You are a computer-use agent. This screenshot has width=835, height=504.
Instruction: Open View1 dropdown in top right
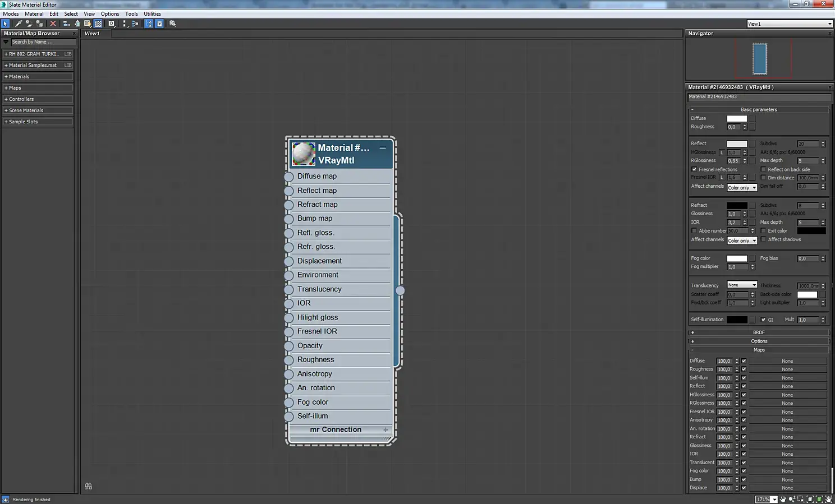790,24
